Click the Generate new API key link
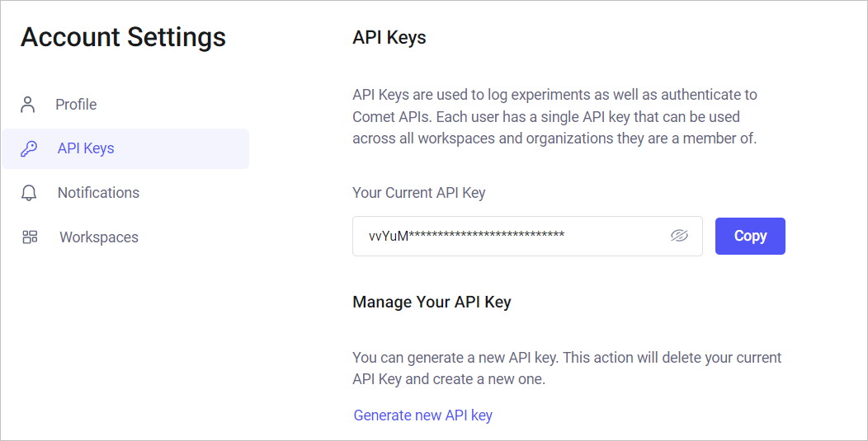This screenshot has width=868, height=441. pos(422,415)
